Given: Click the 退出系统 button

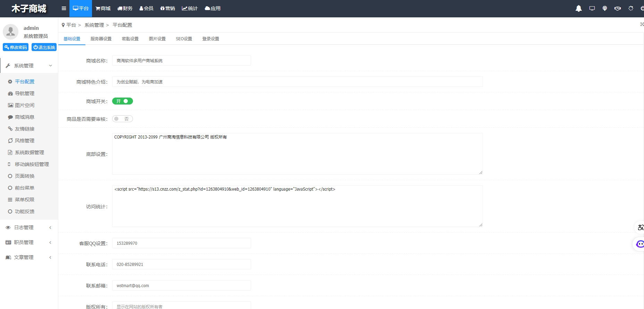Looking at the screenshot, I should [44, 47].
